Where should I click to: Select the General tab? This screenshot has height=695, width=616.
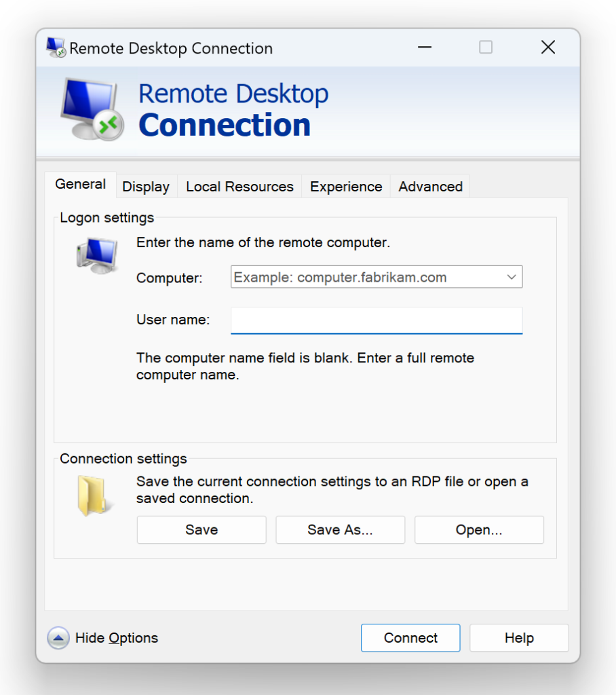(x=80, y=184)
